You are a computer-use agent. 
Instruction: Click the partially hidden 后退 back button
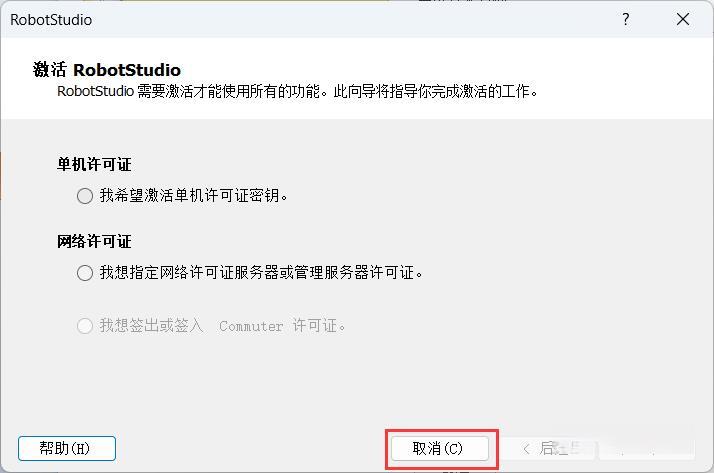[x=548, y=449]
